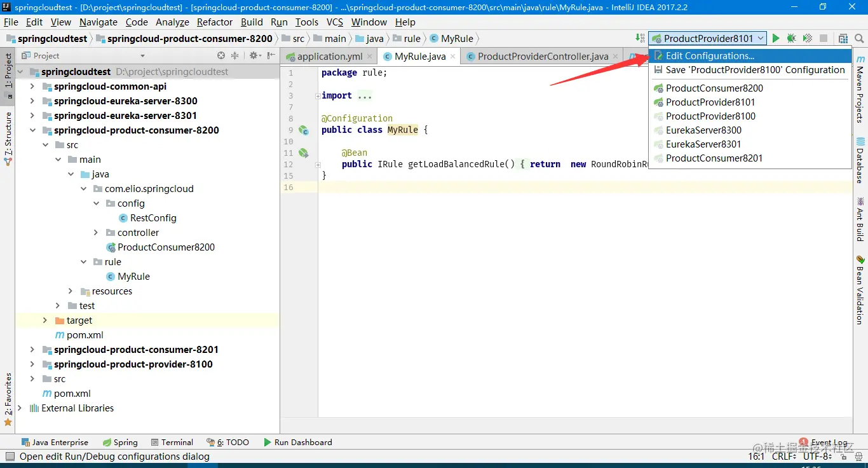Select Save 'ProductProvider8100' Configuration entry
Screen dimensions: 868x468
750,70
